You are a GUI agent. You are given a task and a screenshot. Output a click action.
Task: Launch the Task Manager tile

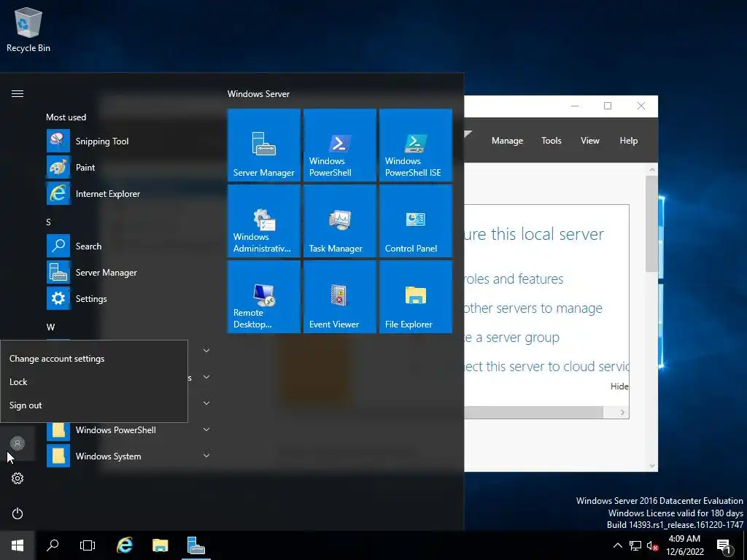click(x=340, y=221)
